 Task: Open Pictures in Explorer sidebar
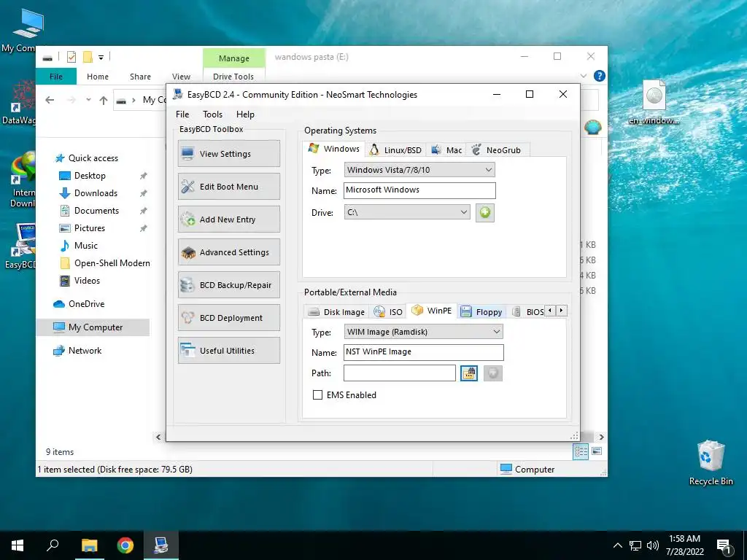coord(89,228)
